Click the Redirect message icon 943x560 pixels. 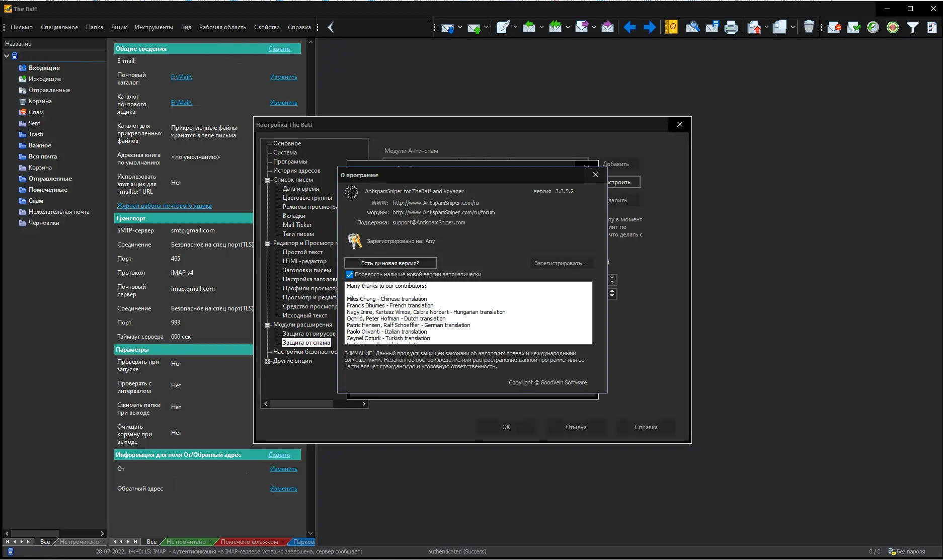607,27
